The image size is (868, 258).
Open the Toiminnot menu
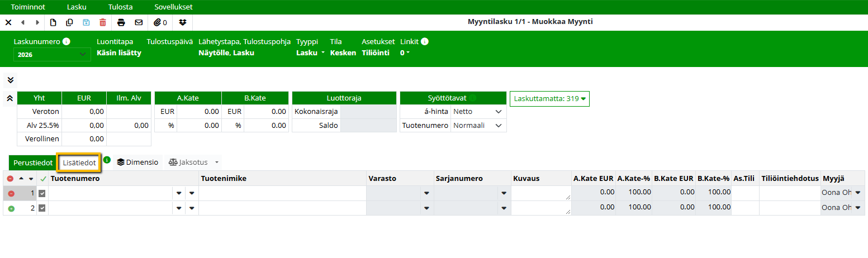tap(28, 7)
